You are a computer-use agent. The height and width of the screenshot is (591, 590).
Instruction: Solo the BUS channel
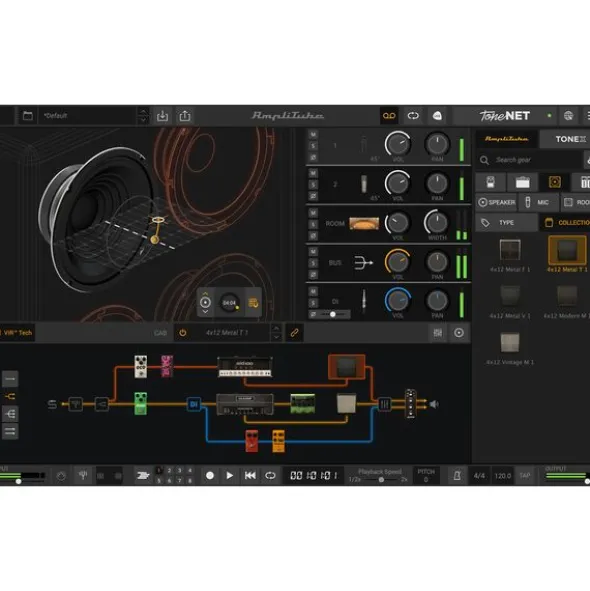point(313,263)
